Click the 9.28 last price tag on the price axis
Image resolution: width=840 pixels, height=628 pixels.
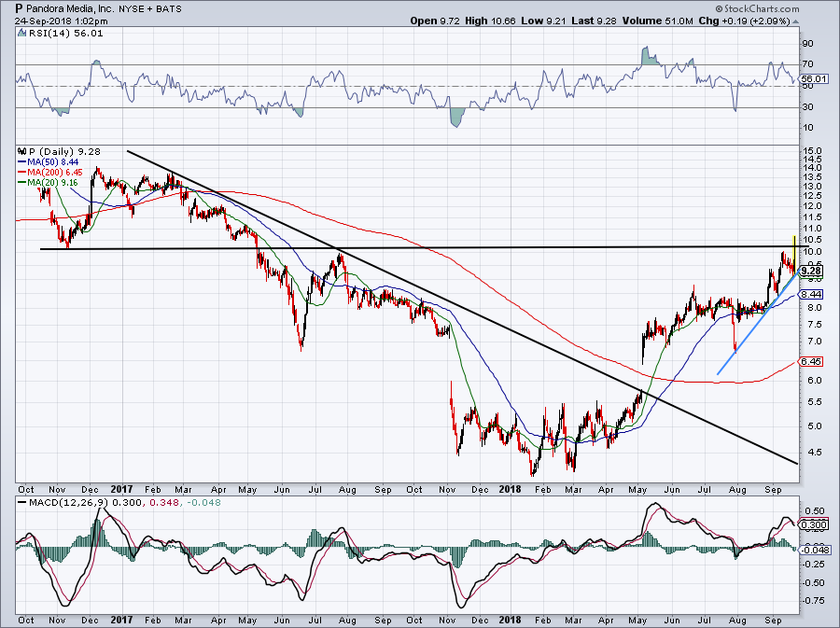(812, 271)
